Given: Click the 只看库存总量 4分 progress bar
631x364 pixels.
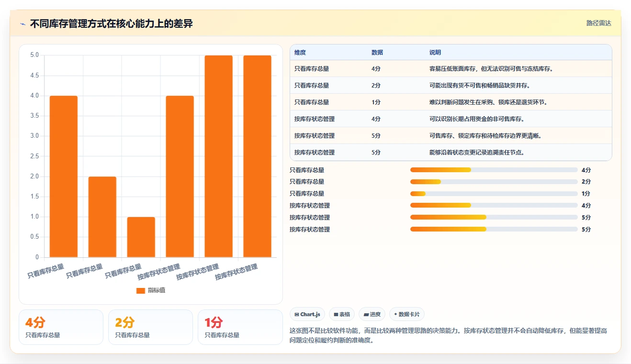Looking at the screenshot, I should point(494,170).
